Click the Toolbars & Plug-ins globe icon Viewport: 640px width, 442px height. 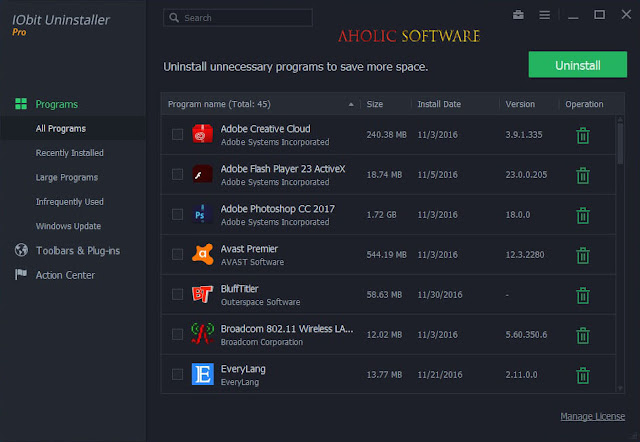[21, 250]
